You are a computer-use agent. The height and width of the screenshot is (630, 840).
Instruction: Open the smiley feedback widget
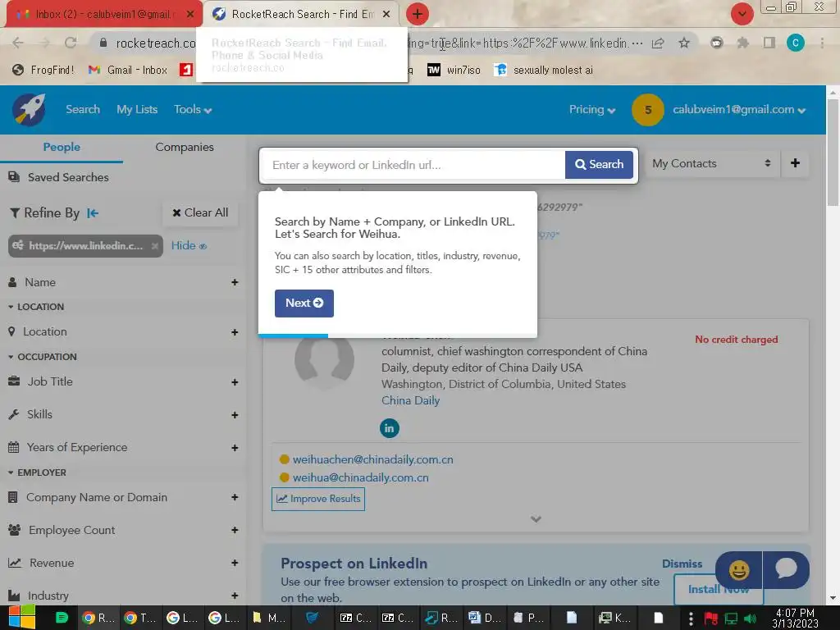point(739,570)
